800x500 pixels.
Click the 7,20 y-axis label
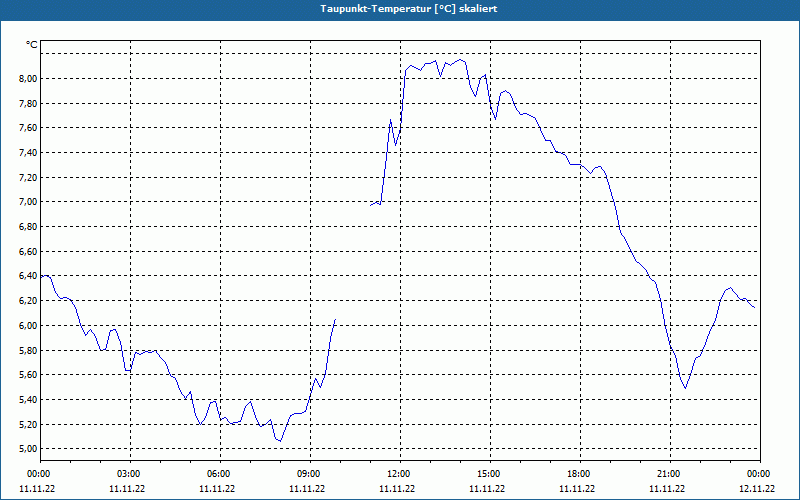[x=28, y=178]
